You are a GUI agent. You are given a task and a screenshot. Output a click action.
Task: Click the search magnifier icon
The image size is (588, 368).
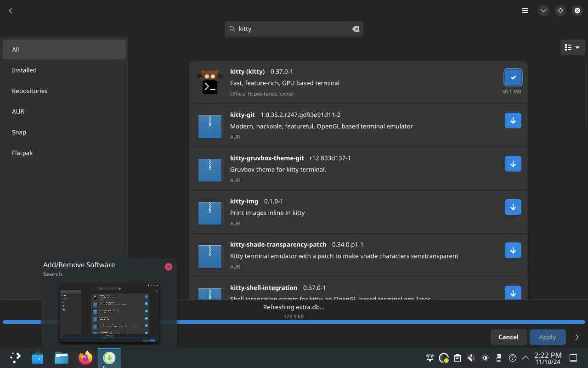[232, 29]
